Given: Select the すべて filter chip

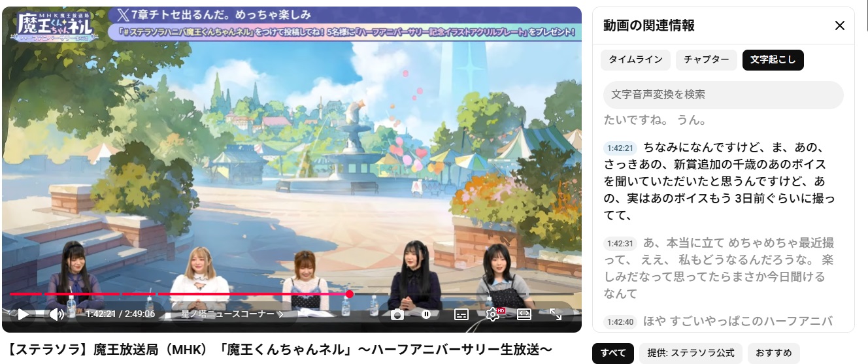Looking at the screenshot, I should tap(612, 353).
